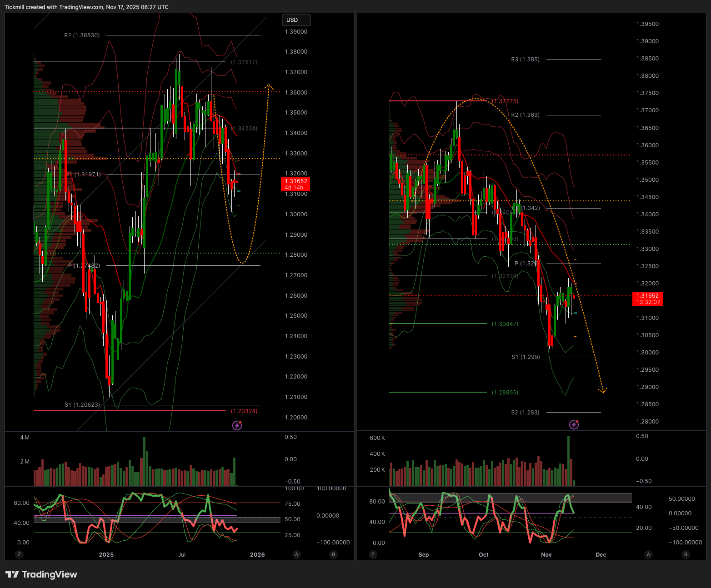The image size is (711, 588).
Task: Click the Nov marker on time axis
Action: [x=546, y=555]
